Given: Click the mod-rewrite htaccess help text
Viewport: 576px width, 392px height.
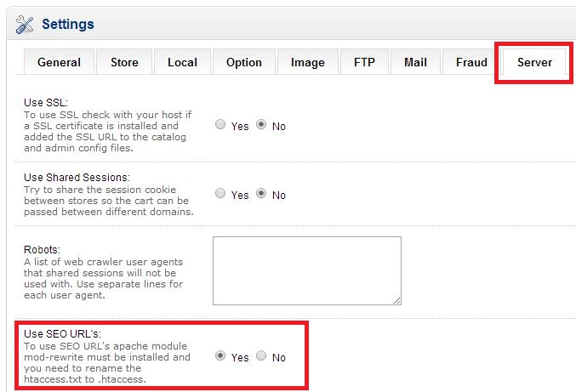Looking at the screenshot, I should point(107,362).
